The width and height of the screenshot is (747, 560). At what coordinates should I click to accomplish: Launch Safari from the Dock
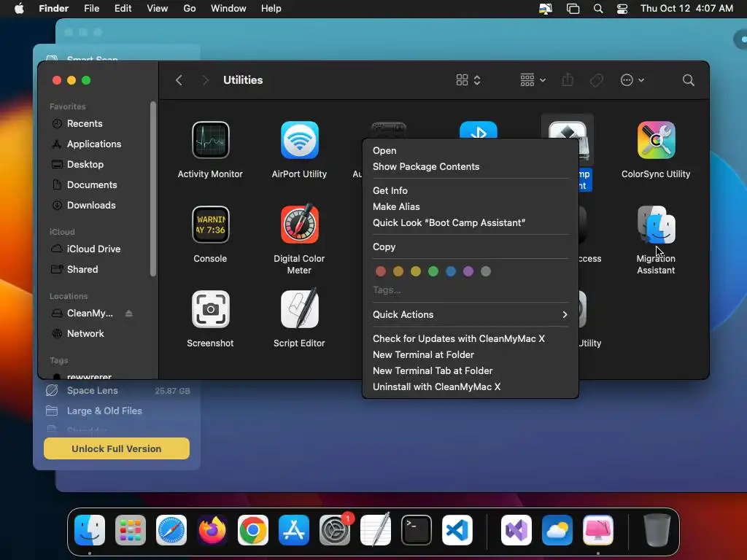click(x=171, y=529)
